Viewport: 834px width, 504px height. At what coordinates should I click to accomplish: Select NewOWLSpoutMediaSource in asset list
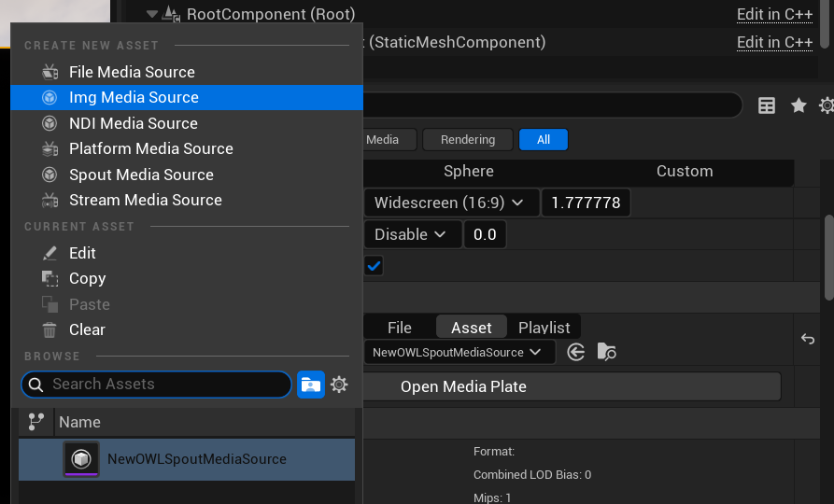click(x=187, y=459)
